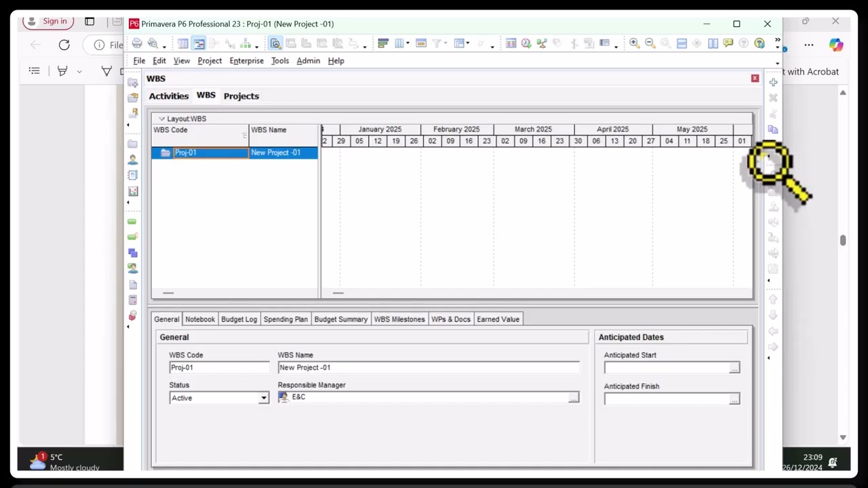The width and height of the screenshot is (868, 488).
Task: Click the Schedule clock icon
Action: tap(526, 43)
